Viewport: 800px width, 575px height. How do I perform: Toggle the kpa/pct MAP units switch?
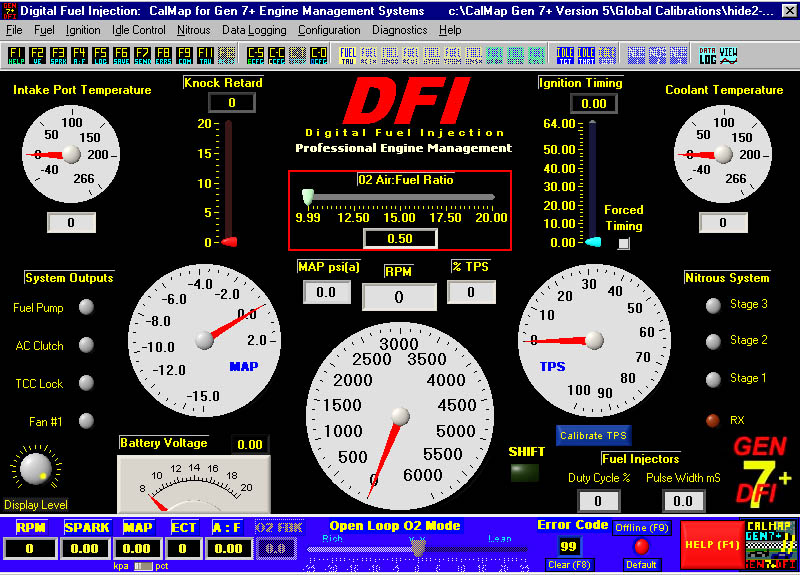[x=143, y=566]
